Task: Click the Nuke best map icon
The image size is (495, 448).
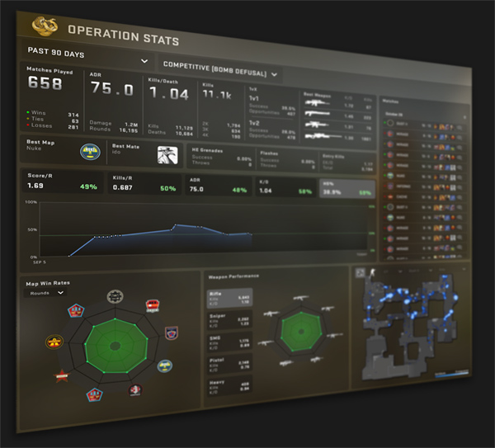Action: pos(87,150)
